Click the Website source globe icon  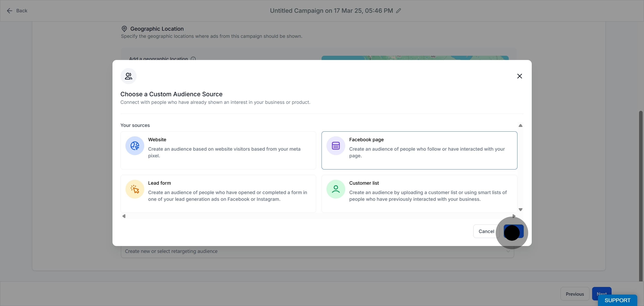coord(135,146)
